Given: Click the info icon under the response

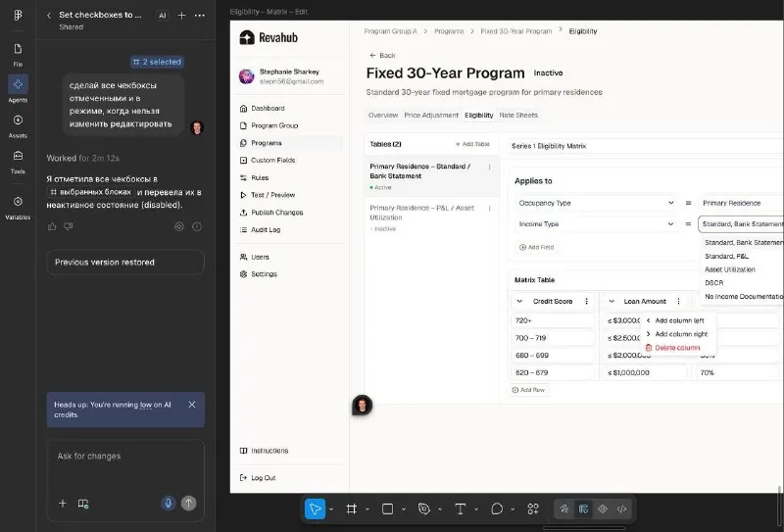Looking at the screenshot, I should tap(197, 226).
